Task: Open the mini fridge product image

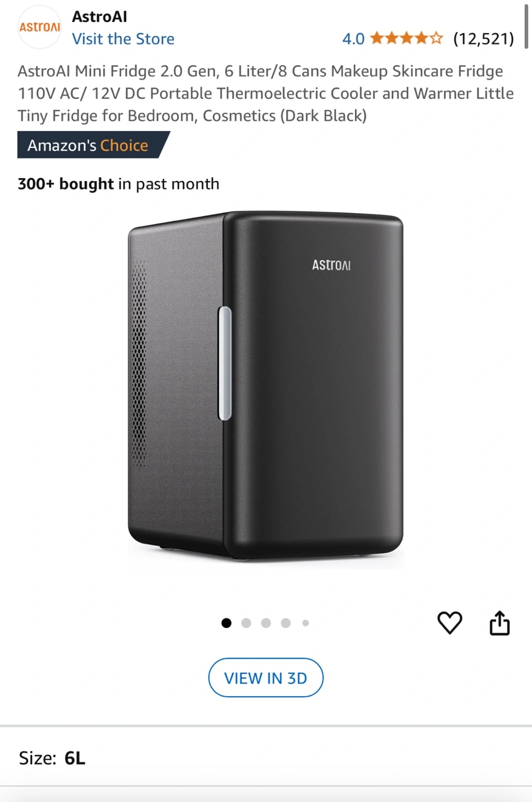Action: click(x=266, y=385)
